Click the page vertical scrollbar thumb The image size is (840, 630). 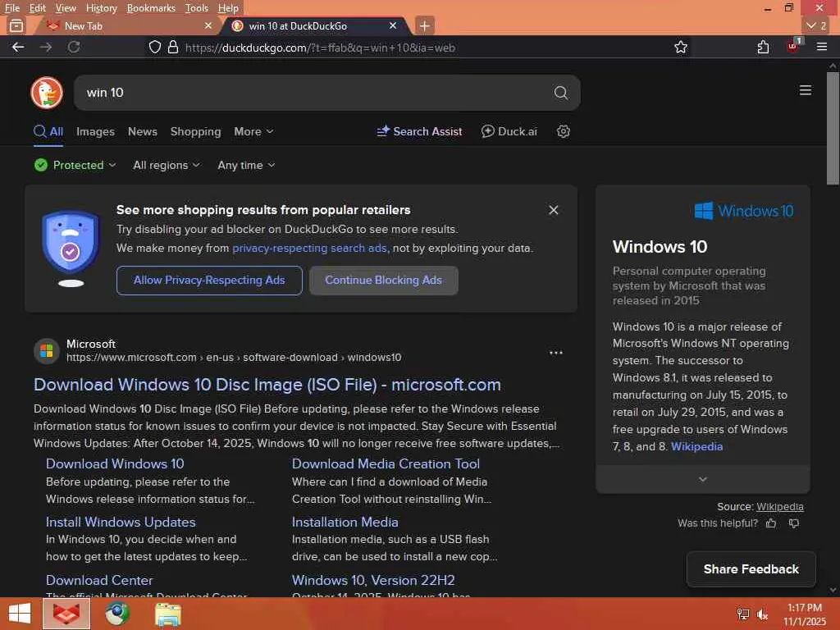coord(833,129)
